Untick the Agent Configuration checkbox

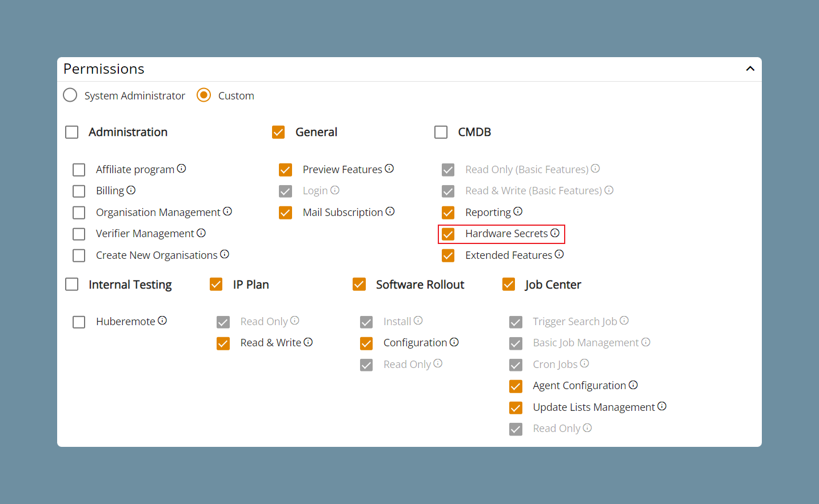[516, 387]
